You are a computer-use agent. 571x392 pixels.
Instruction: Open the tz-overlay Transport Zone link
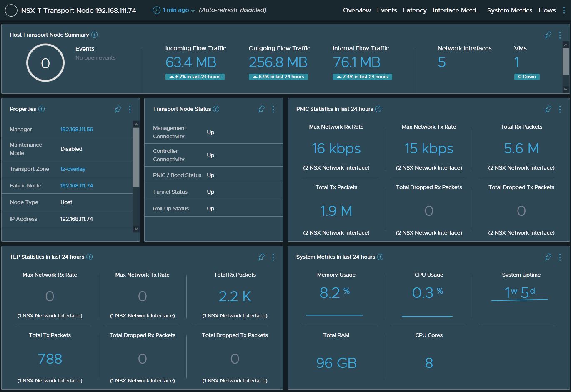(x=73, y=169)
